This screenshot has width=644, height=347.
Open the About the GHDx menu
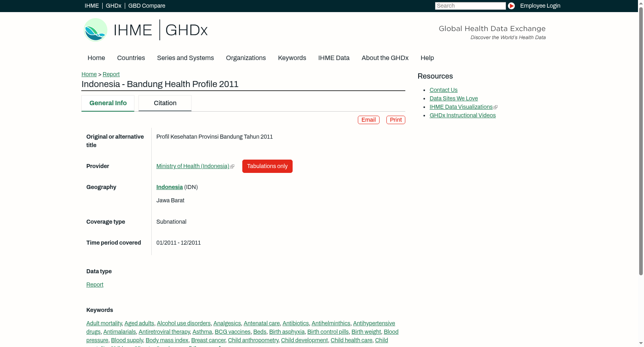(x=385, y=58)
